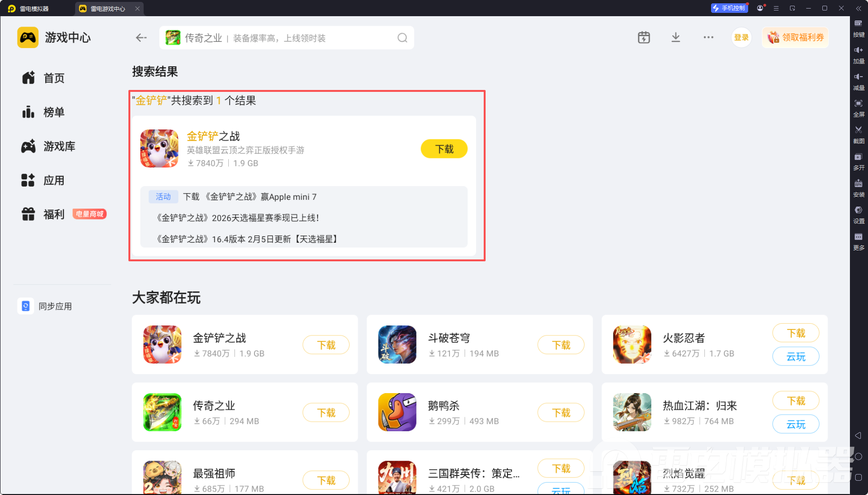The height and width of the screenshot is (495, 868).
Task: Toggle 全屏 fullscreen mode
Action: 858,109
